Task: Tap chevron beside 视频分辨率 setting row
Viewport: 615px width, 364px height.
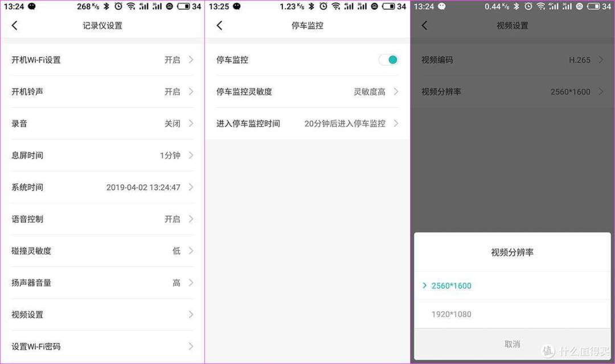Action: pyautogui.click(x=601, y=92)
